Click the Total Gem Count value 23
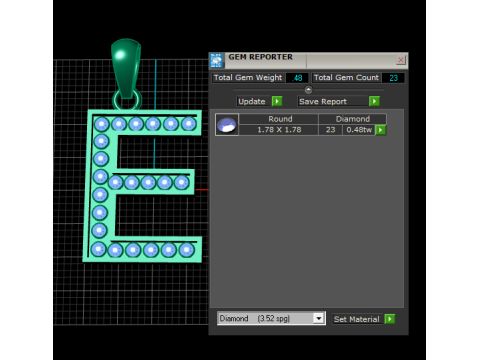The height and width of the screenshot is (360, 480). pos(393,78)
